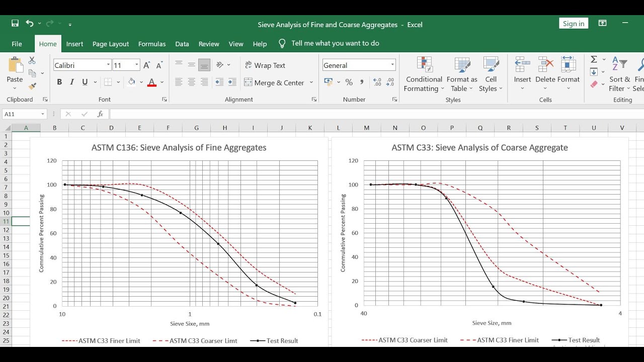Click Decrease Indent icon
Image resolution: width=644 pixels, height=362 pixels.
point(219,82)
